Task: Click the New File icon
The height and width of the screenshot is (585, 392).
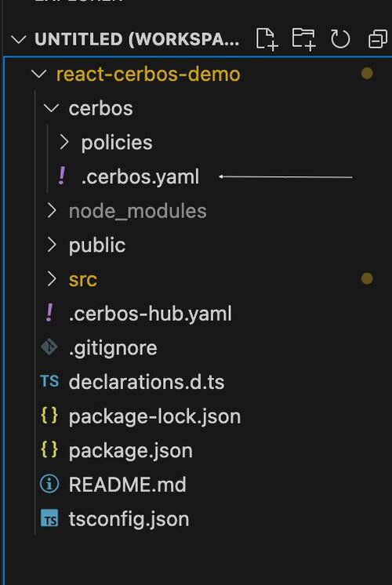Action: [267, 38]
